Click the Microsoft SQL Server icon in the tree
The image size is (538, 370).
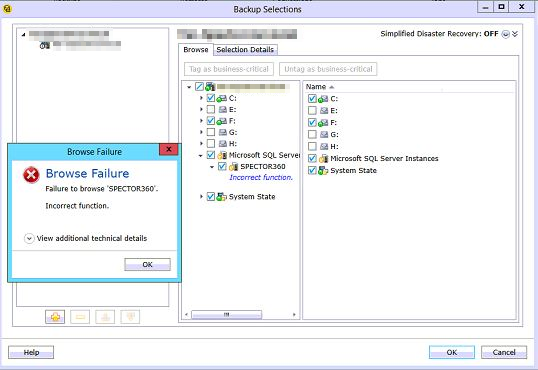[x=222, y=155]
